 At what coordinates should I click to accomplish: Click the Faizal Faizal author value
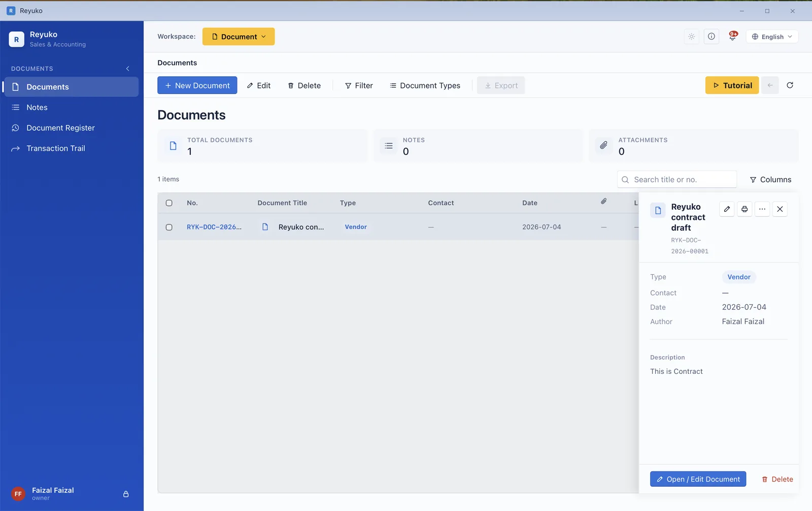743,322
